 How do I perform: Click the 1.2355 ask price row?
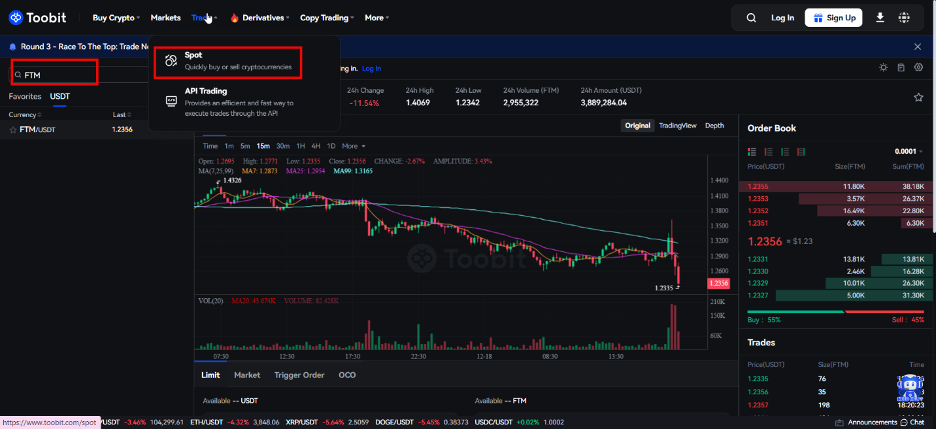coord(837,187)
